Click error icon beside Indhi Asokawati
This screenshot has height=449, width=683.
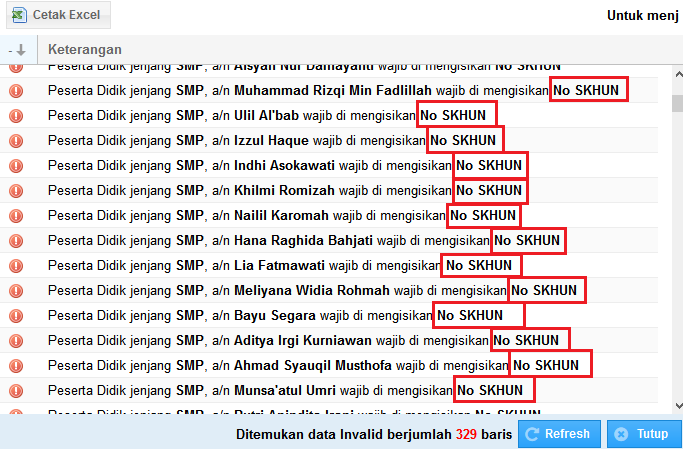tap(16, 165)
